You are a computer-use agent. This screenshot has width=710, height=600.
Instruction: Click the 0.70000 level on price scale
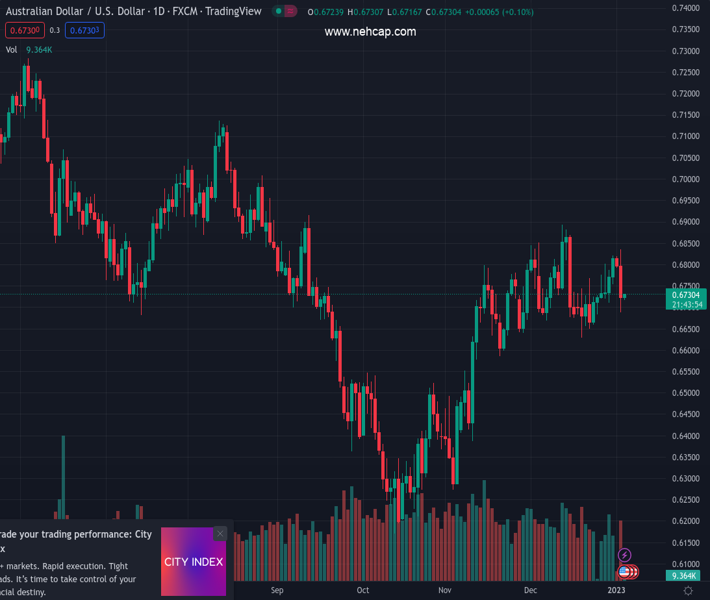[685, 180]
